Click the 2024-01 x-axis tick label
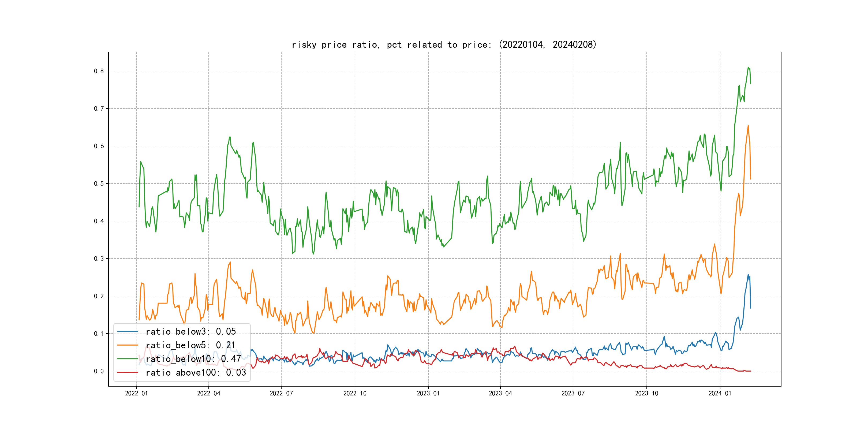 click(x=720, y=394)
